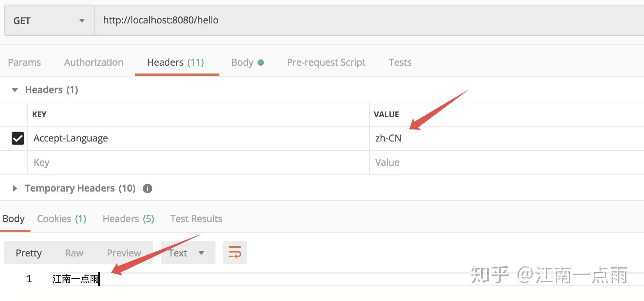Open the Test Results tab

[196, 219]
